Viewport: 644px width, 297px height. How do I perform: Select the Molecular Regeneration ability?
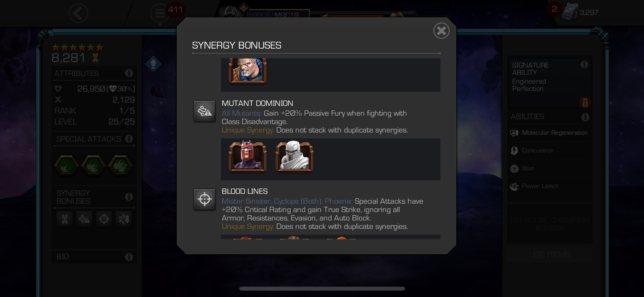pos(549,133)
